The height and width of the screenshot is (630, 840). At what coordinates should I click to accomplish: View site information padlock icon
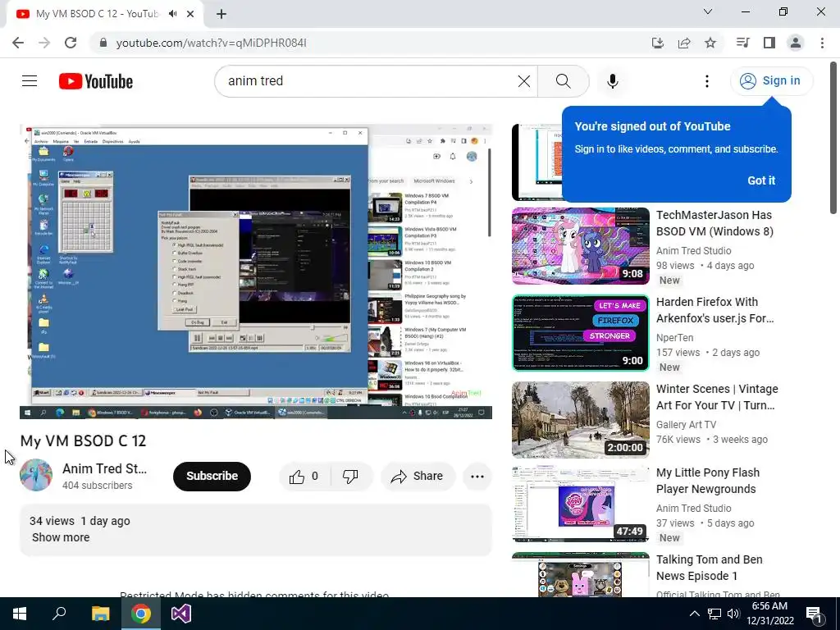point(103,43)
